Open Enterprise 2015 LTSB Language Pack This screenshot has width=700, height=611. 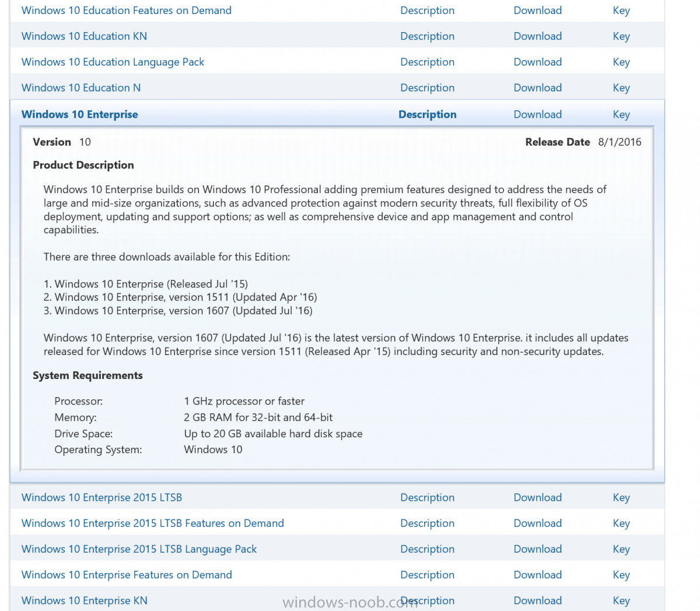point(139,549)
